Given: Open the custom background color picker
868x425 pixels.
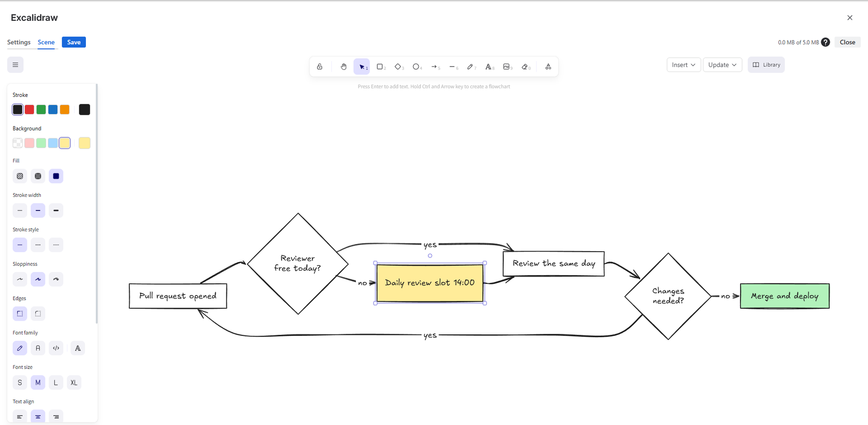Looking at the screenshot, I should point(84,143).
